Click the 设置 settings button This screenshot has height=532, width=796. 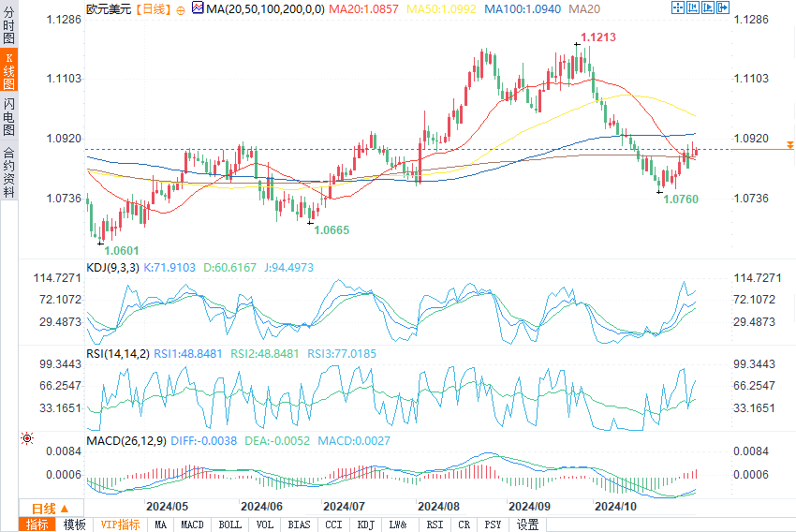[x=528, y=525]
